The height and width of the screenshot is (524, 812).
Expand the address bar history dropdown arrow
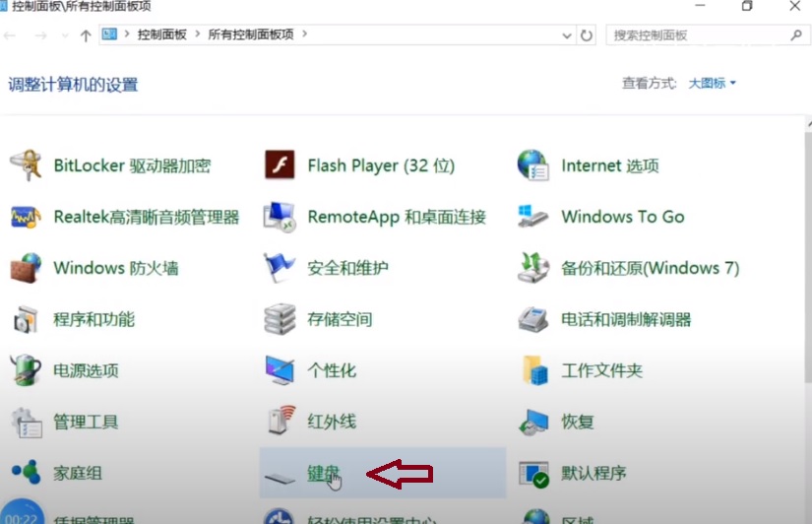tap(567, 35)
